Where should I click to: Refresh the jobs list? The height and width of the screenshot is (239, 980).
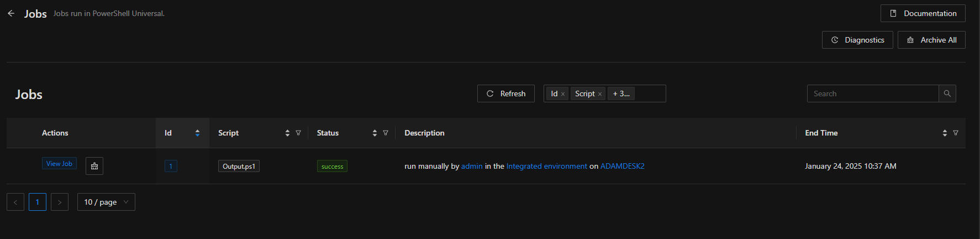coord(505,93)
